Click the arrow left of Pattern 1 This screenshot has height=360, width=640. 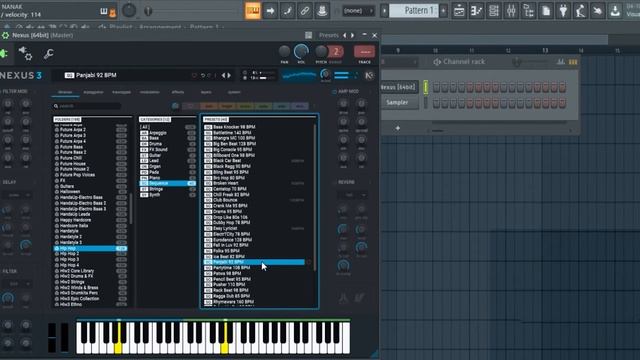point(384,11)
